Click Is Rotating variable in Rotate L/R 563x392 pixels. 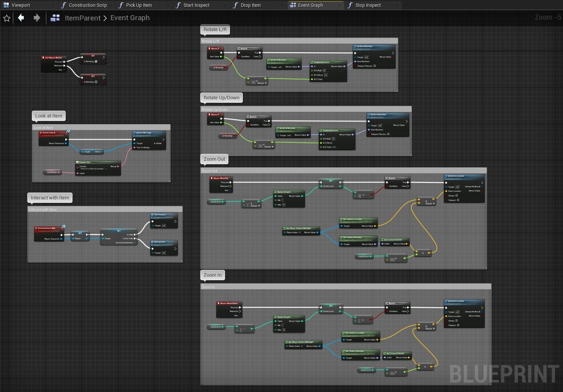coord(219,67)
